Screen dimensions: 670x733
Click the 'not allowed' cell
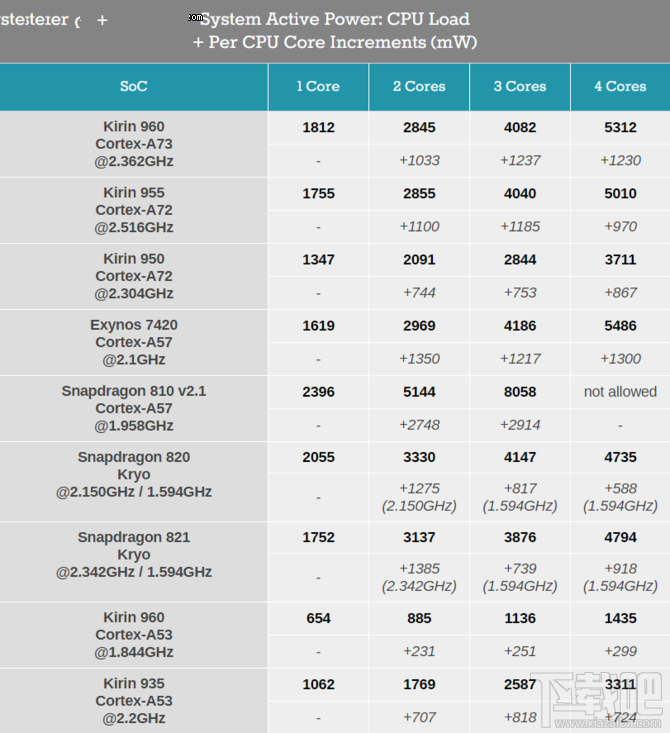[620, 392]
